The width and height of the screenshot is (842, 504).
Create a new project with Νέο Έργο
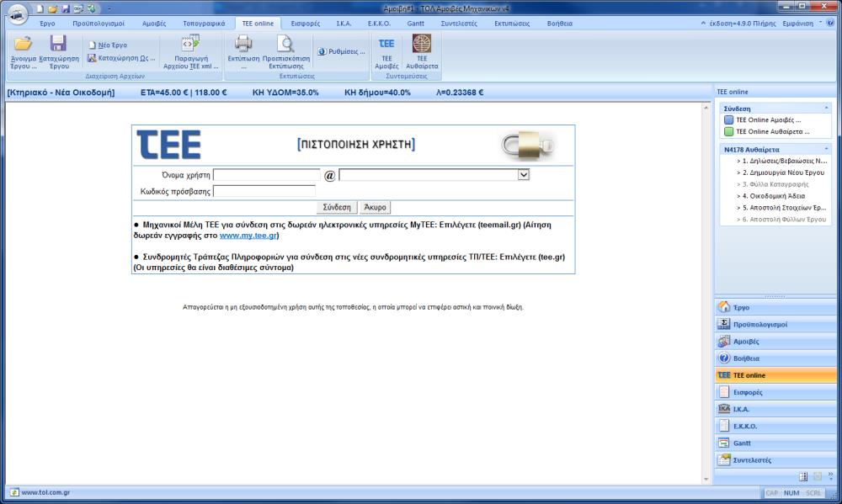[108, 45]
